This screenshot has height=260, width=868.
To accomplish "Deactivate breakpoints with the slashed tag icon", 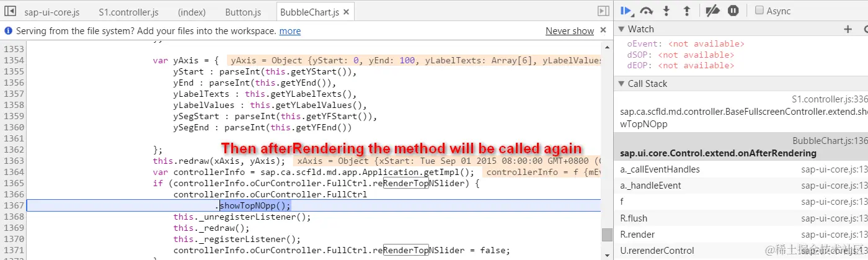I will pos(712,11).
